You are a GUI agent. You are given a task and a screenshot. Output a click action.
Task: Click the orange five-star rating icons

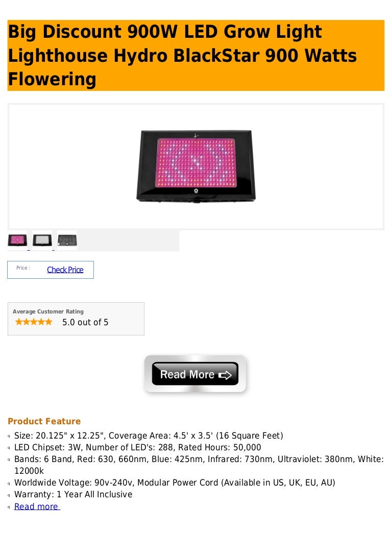point(34,322)
